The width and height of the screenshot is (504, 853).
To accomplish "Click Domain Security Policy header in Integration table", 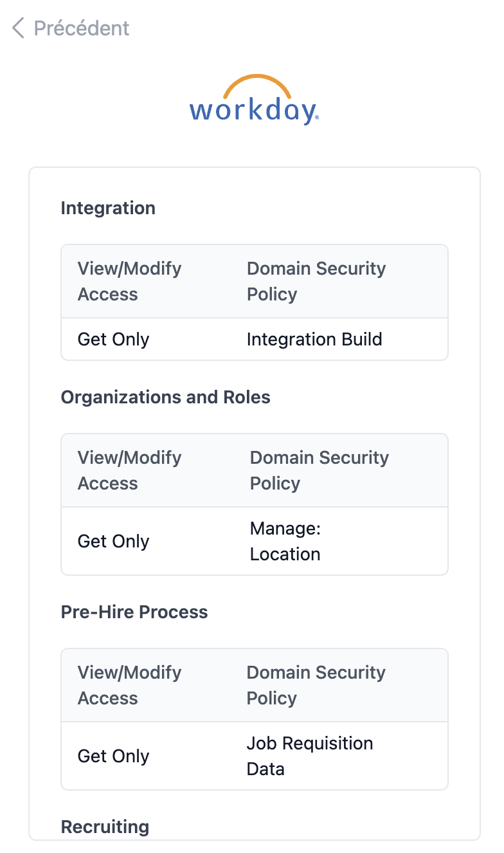I will click(x=316, y=281).
